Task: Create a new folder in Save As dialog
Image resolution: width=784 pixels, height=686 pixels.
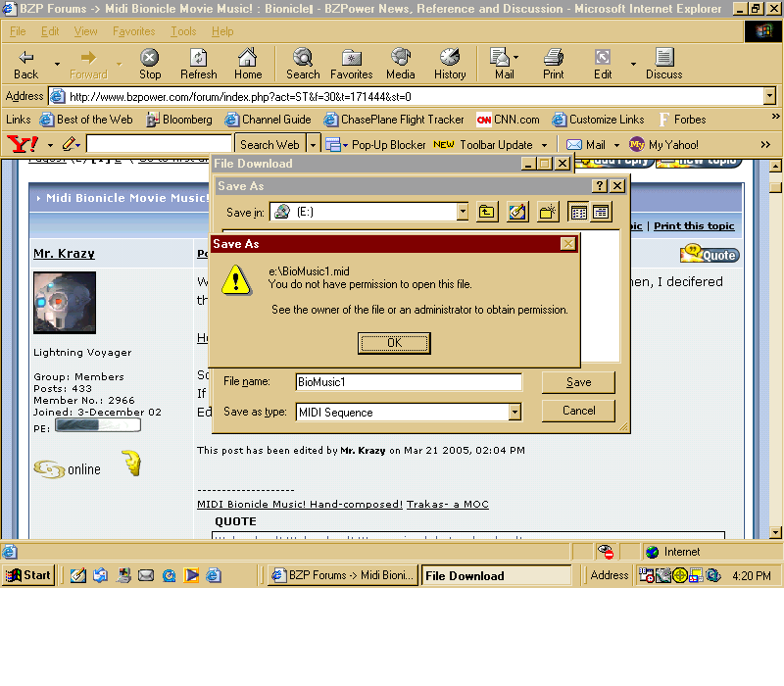Action: [x=548, y=211]
